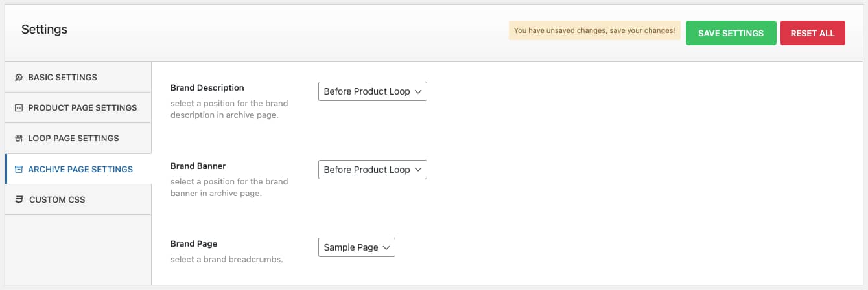This screenshot has width=868, height=290.
Task: Click the Brand Description dropdown chevron arrow
Action: point(418,92)
